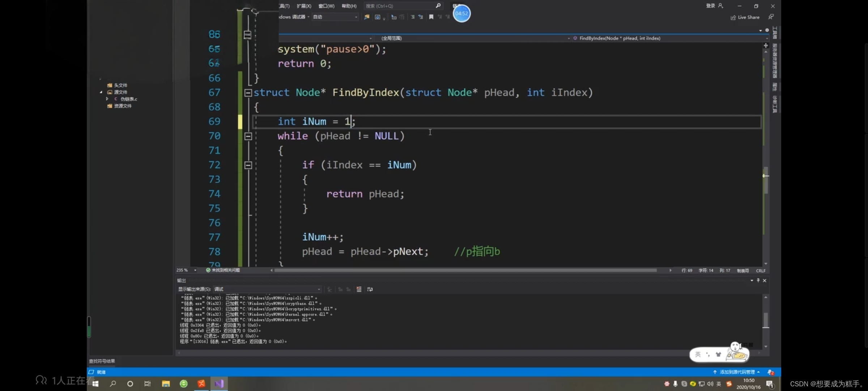The width and height of the screenshot is (868, 391).
Task: Click the shirt skin icon on input bar
Action: (x=718, y=354)
